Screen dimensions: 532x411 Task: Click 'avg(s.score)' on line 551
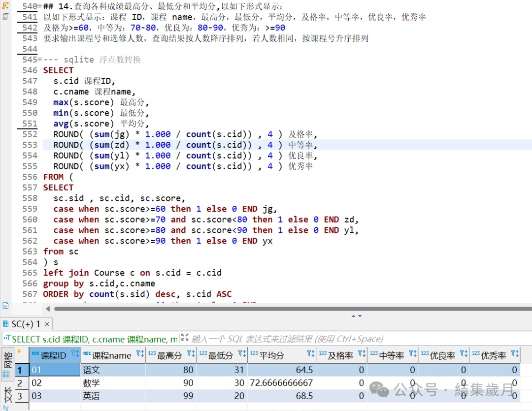coord(83,124)
